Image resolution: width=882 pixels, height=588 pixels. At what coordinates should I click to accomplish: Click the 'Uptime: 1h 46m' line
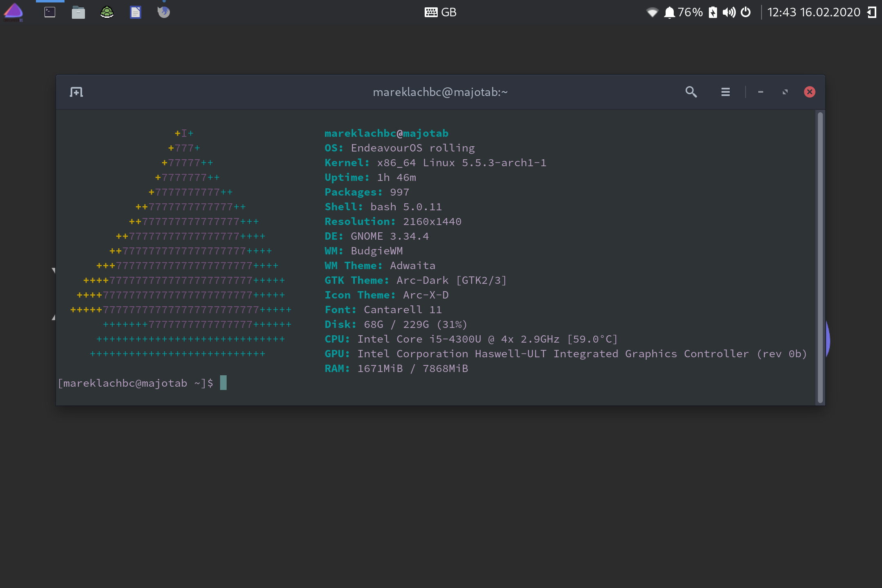click(x=370, y=177)
